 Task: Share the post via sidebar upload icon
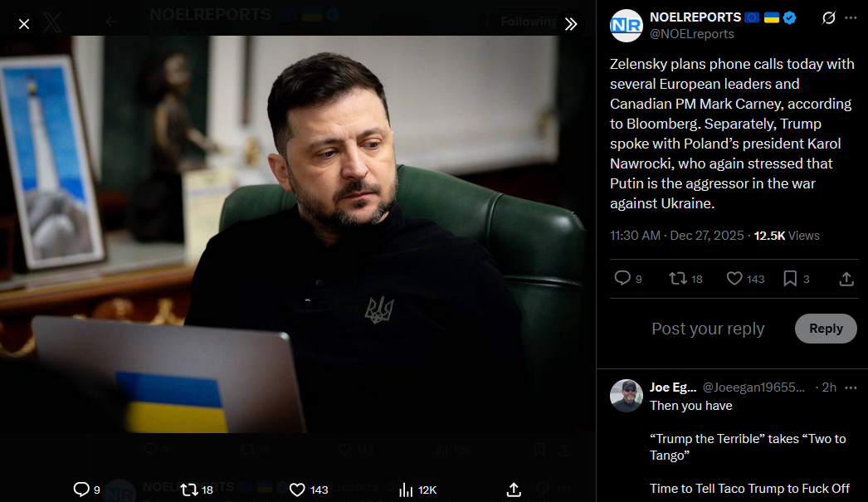click(x=846, y=279)
